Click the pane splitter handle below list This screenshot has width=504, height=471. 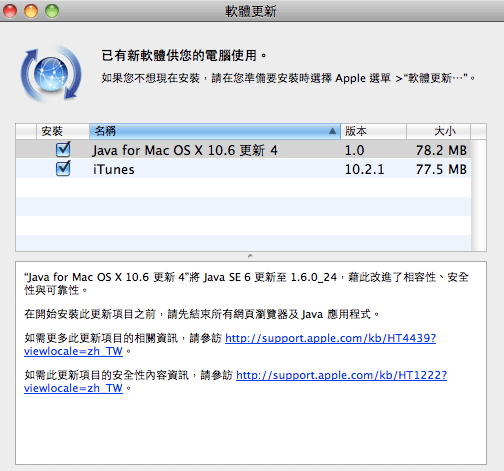pos(250,256)
